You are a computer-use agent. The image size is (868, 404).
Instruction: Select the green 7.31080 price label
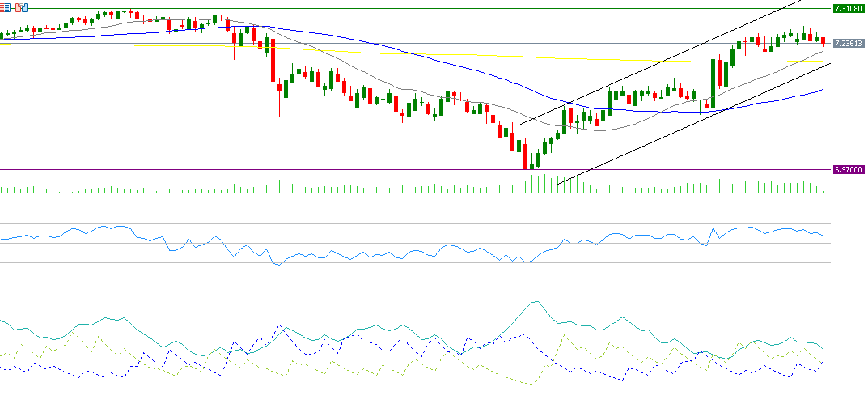pyautogui.click(x=848, y=8)
